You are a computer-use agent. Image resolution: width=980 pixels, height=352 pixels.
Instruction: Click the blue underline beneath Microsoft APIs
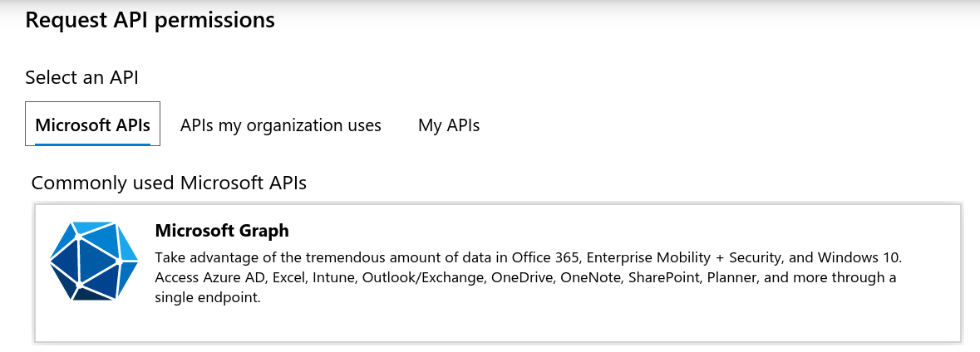point(92,144)
